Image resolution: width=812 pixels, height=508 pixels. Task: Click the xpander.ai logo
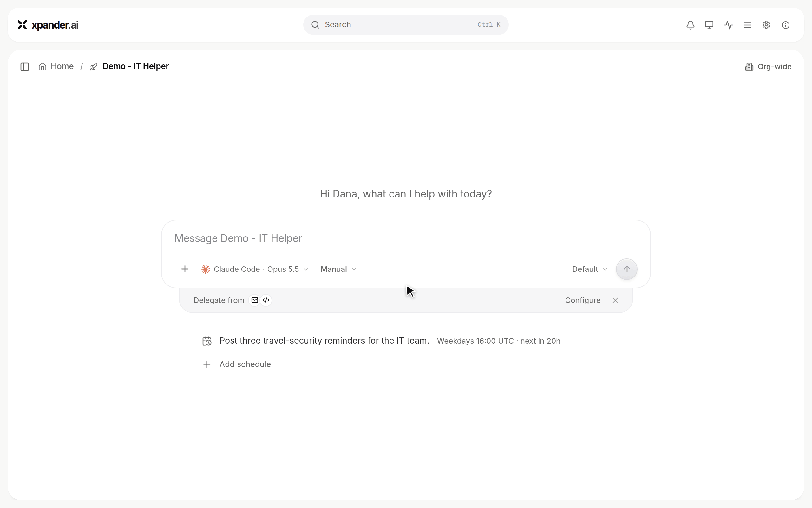coord(48,25)
